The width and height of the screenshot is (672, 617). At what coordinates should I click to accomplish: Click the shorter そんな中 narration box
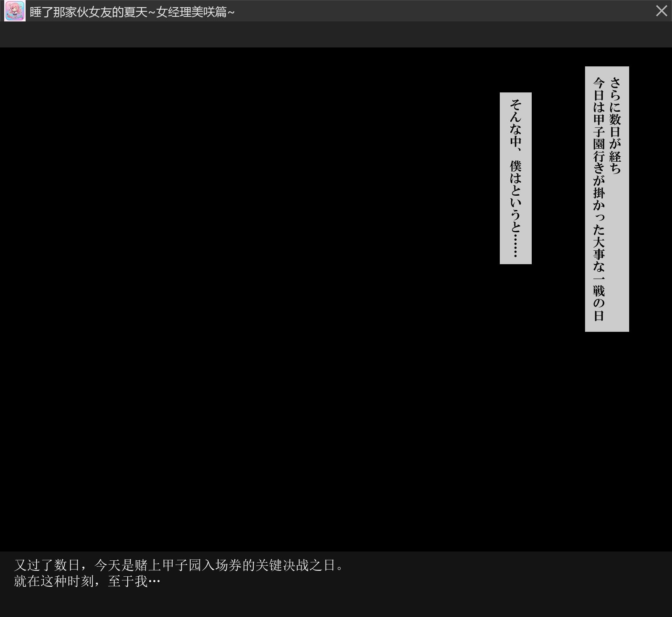tap(515, 178)
